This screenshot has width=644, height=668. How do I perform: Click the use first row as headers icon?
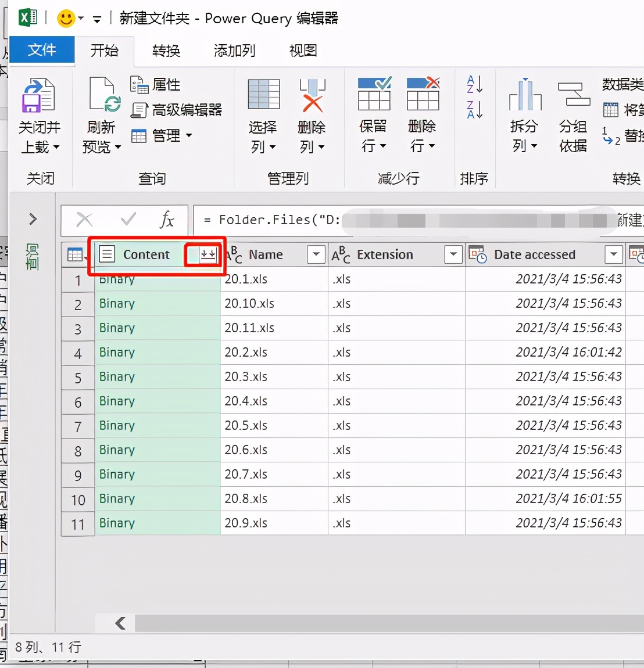tap(611, 110)
